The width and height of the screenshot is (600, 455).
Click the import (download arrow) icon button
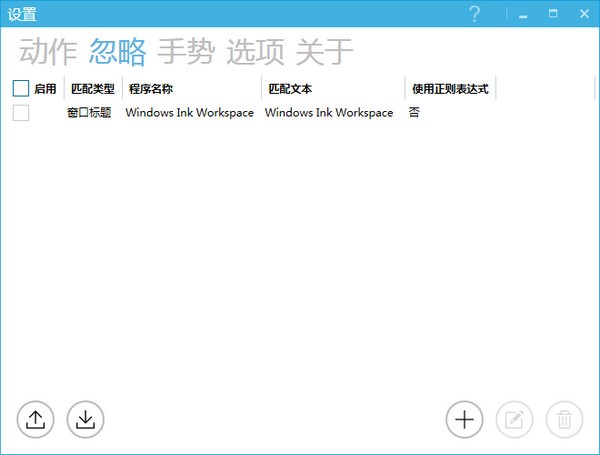click(85, 419)
